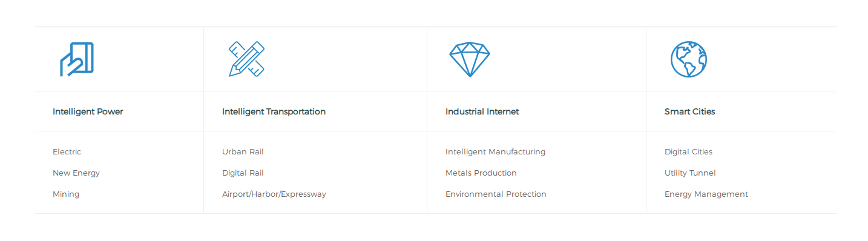Select Urban Rail
Viewport: 868px width, 241px height.
243,152
